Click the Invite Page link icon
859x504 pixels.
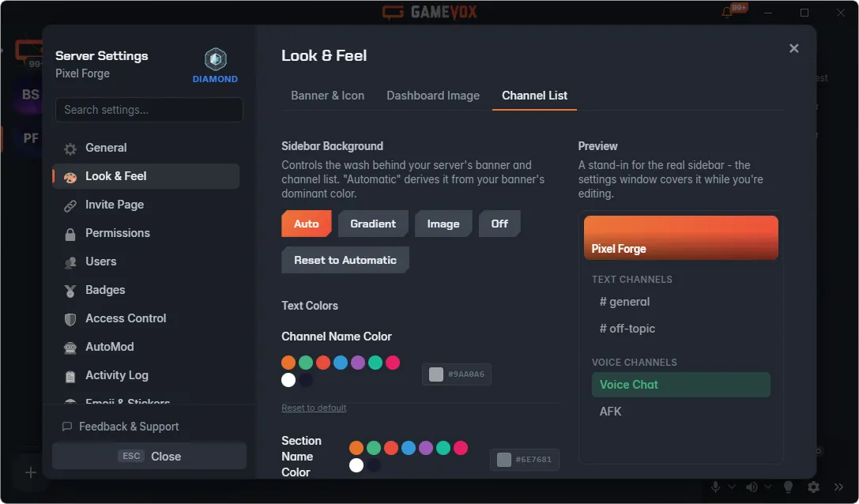[70, 205]
